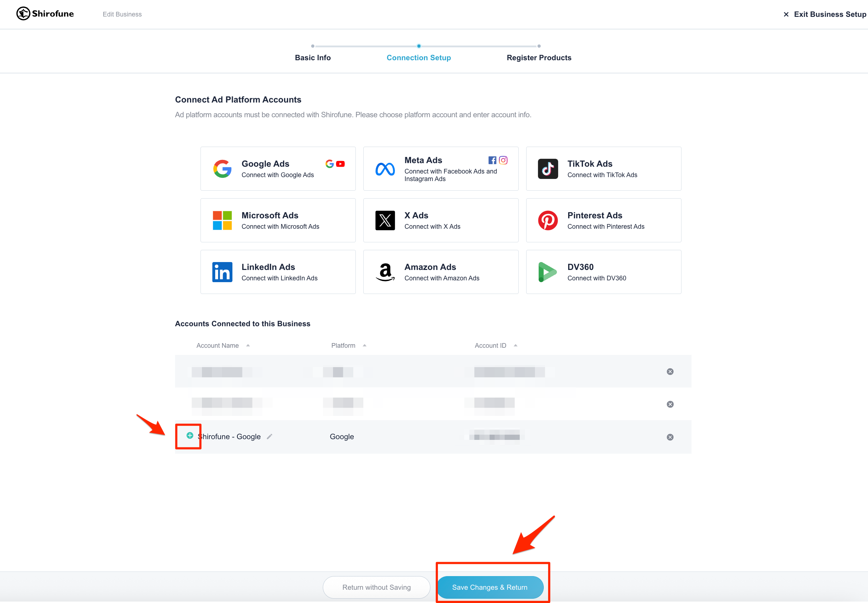Screen dimensions: 868x603
Task: Click the Pinterest logo icon
Action: pos(548,220)
